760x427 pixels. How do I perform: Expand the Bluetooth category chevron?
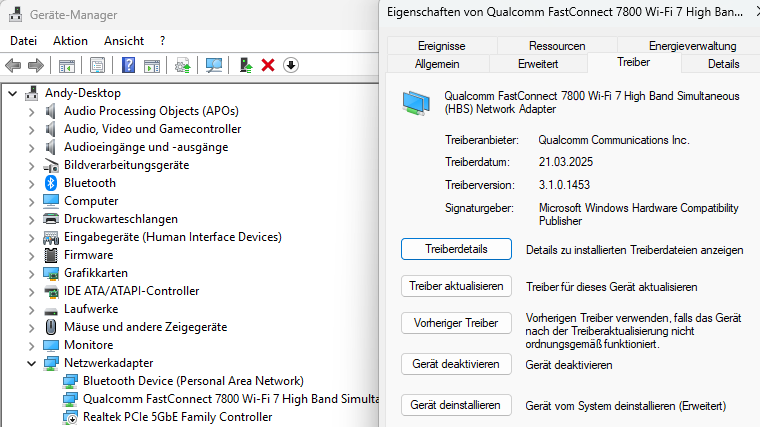point(32,183)
